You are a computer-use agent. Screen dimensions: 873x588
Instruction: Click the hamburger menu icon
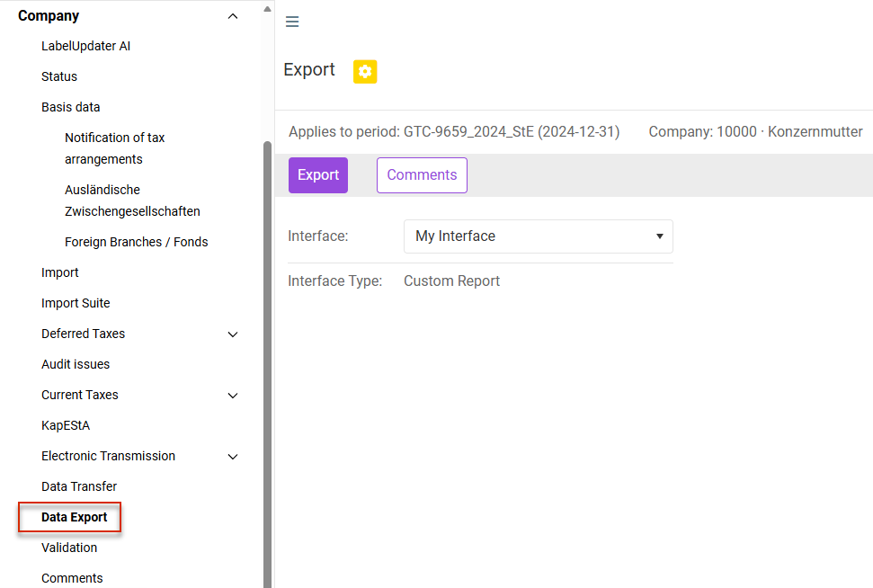[x=291, y=22]
